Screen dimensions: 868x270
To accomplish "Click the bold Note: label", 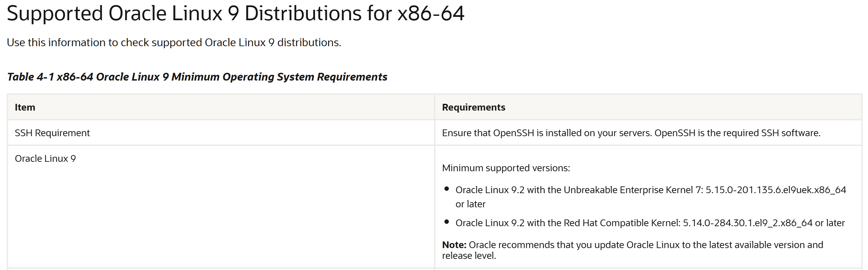I will coord(454,245).
